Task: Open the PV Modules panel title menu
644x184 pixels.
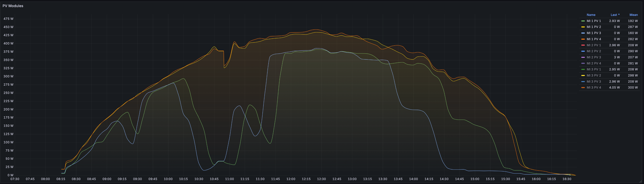Action: [13, 6]
